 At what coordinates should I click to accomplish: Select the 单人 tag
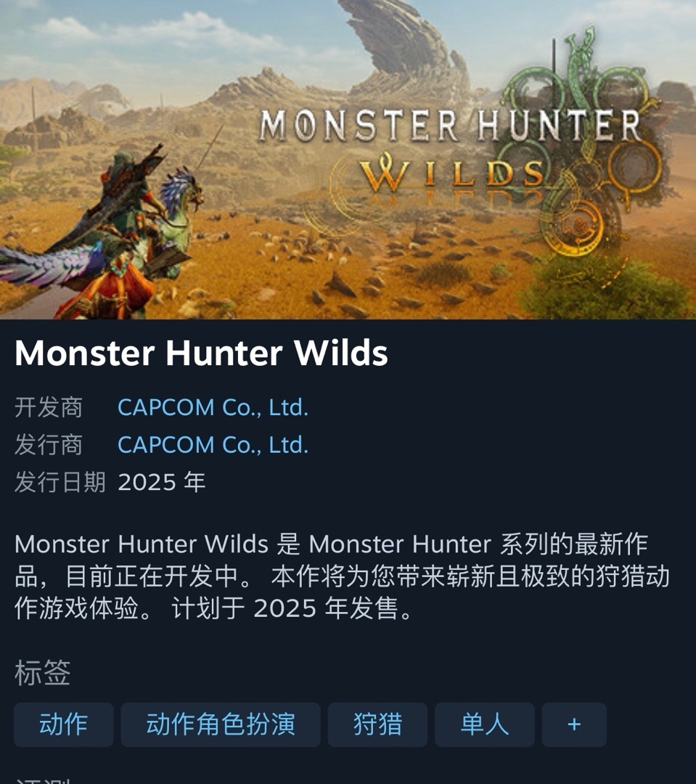tap(485, 724)
